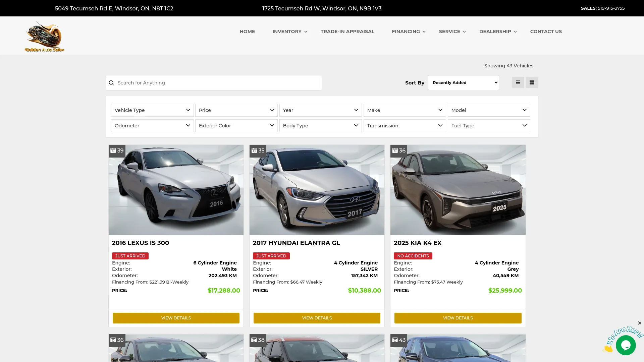Click NO ACCIDENTS badge on Kia K4
The image size is (644, 362).
click(413, 256)
